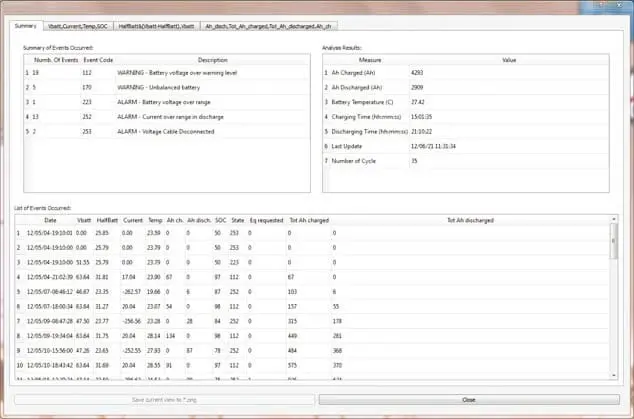Click current value -252.55 in events list
Screen dimensions: 634x419
[x=131, y=351]
